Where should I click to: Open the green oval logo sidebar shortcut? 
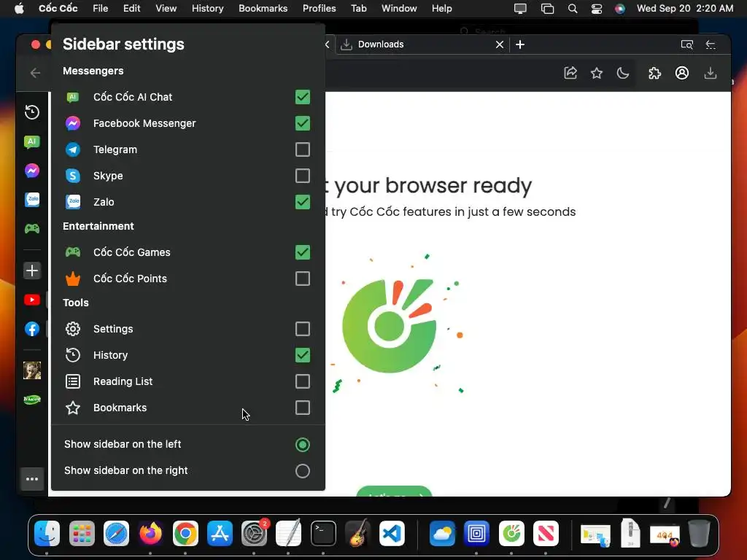point(32,400)
